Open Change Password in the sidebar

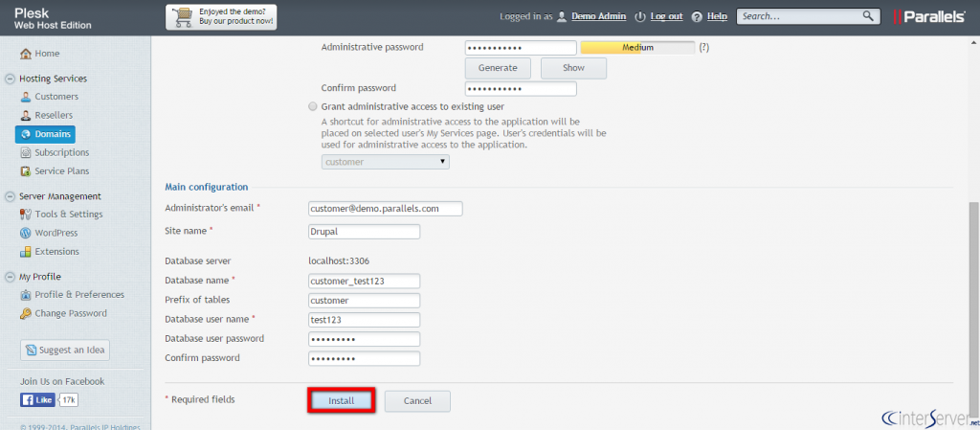71,314
